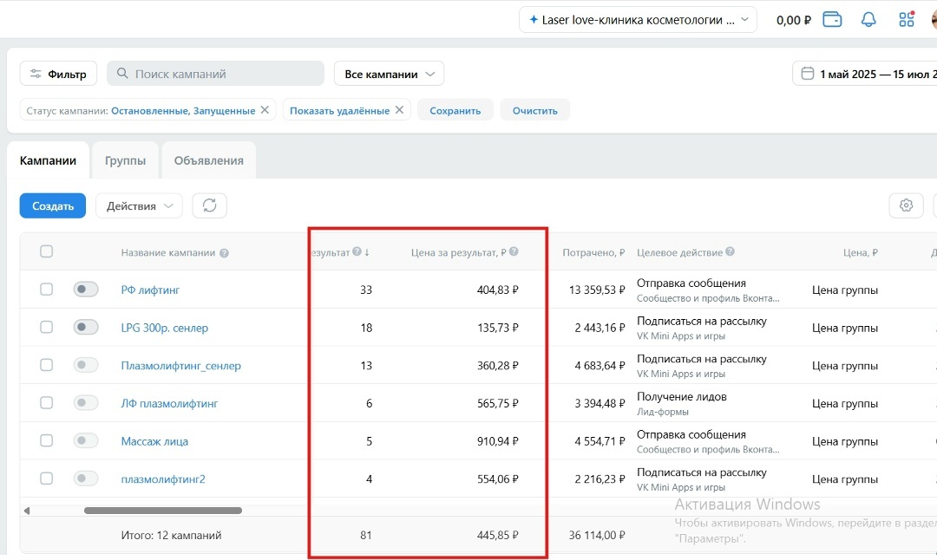937x560 pixels.
Task: Click the Потрачено, ₽ column header
Action: (x=593, y=252)
